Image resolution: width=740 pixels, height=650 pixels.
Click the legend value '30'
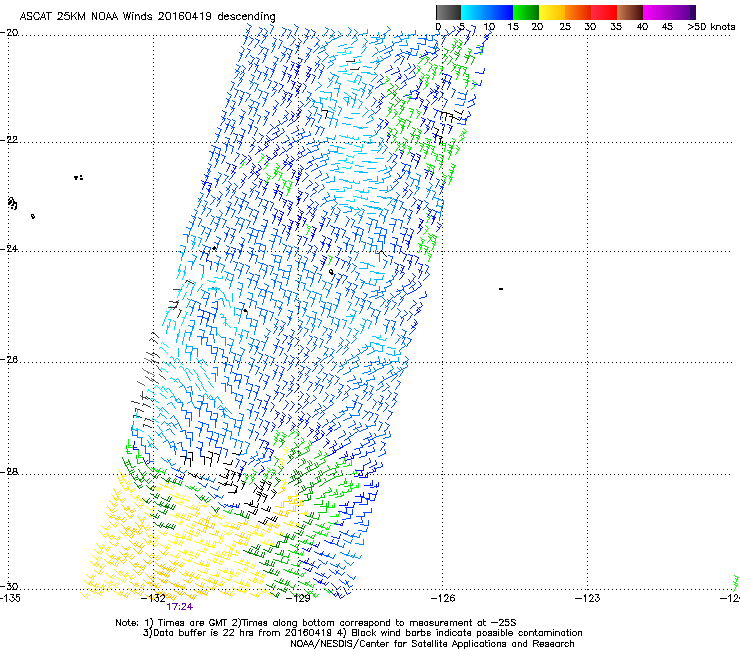pos(590,27)
